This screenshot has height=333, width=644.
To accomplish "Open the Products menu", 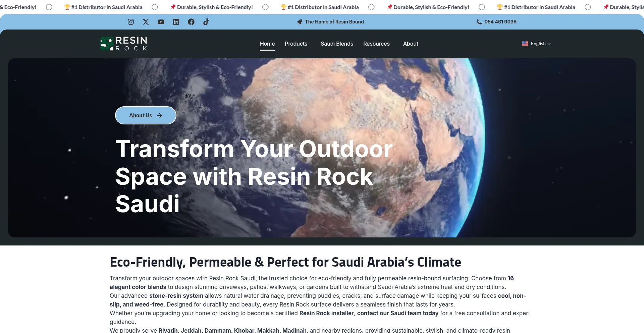I will (296, 44).
